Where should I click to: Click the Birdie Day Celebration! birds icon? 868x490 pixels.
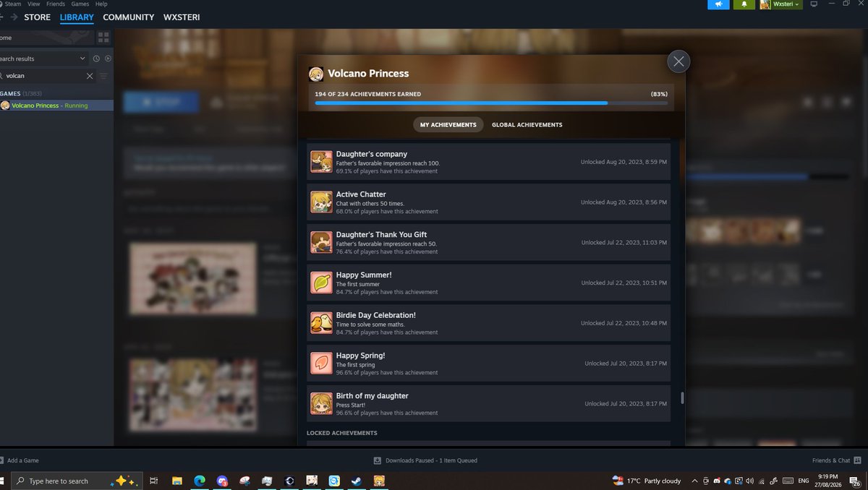point(321,323)
